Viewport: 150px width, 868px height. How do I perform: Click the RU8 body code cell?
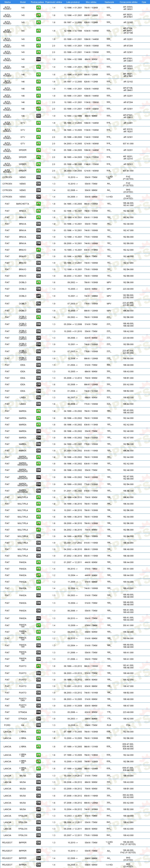pos(109,725)
